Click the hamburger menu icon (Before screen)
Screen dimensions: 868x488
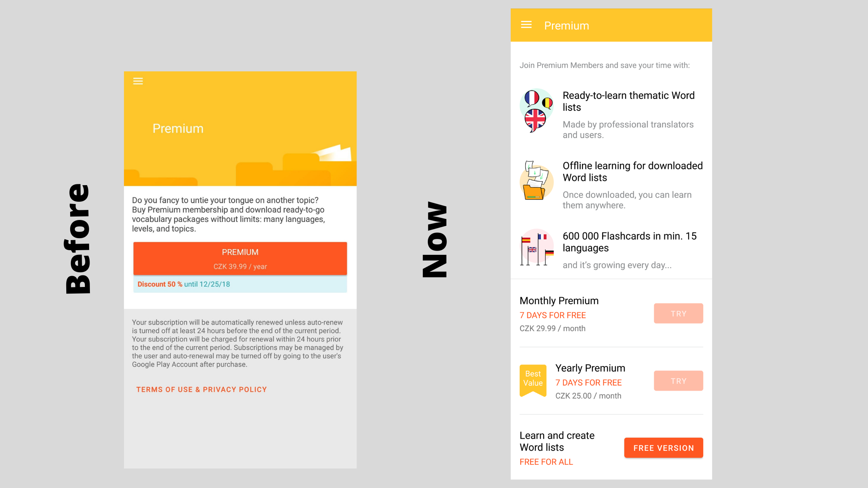coord(138,81)
